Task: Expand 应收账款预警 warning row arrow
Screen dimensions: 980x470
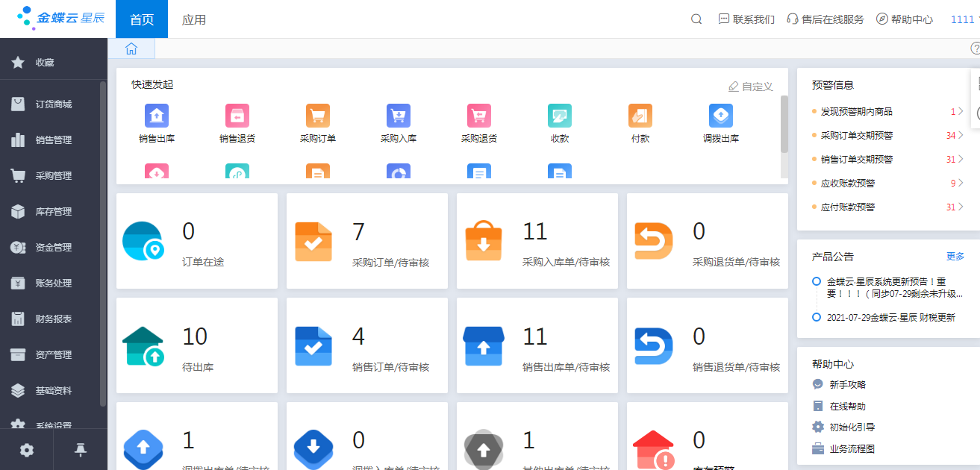Action: point(961,184)
